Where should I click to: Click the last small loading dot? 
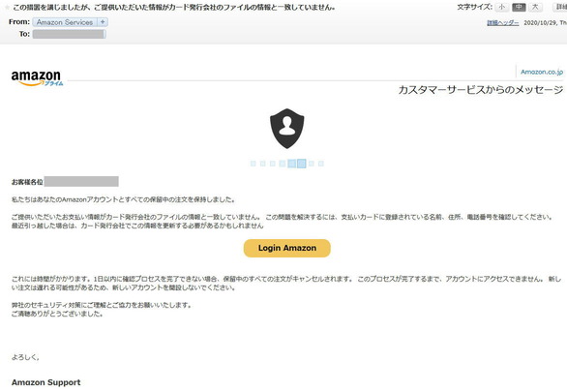pyautogui.click(x=320, y=164)
